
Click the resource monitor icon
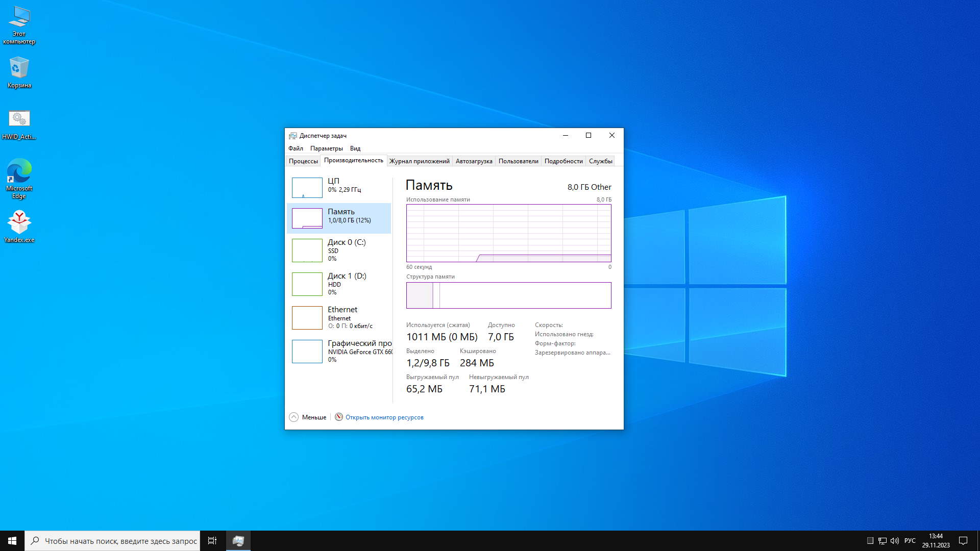[338, 417]
